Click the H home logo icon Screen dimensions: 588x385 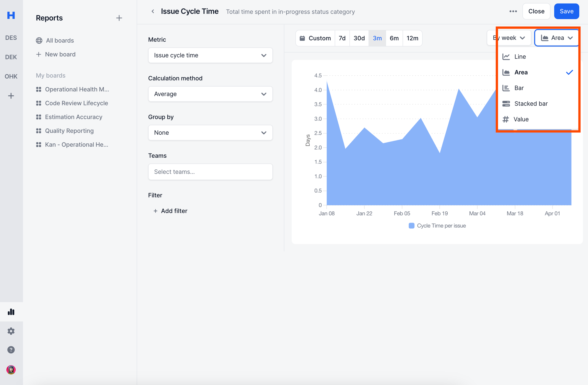(x=11, y=15)
